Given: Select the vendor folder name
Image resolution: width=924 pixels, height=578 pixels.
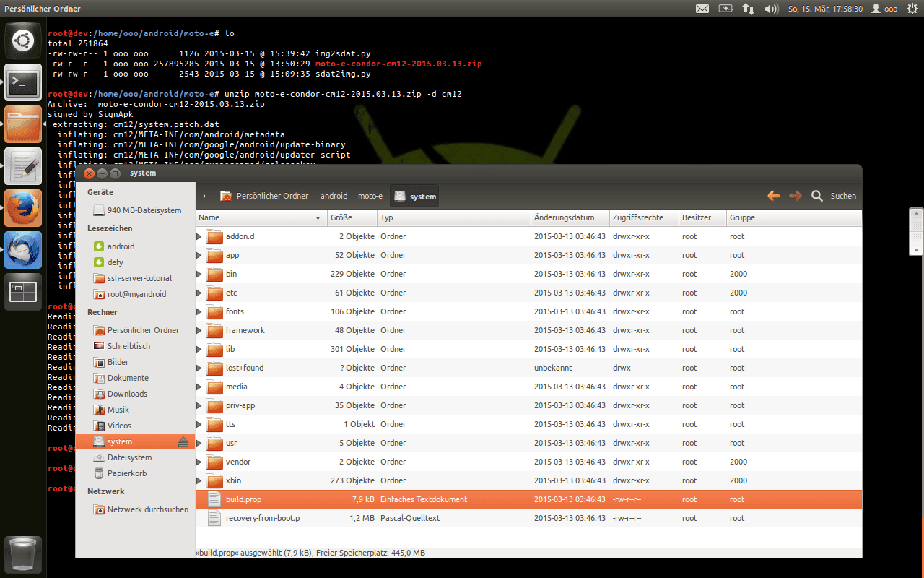Looking at the screenshot, I should coord(238,462).
